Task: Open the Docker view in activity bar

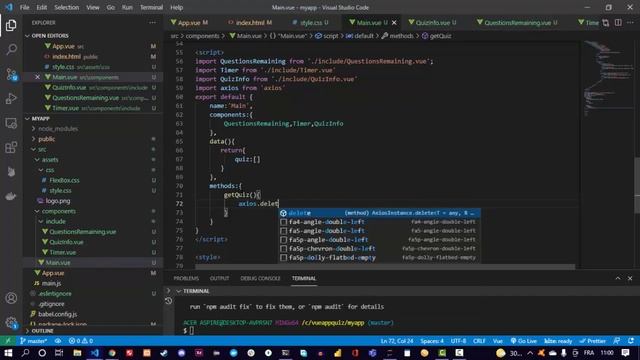Action: click(11, 196)
